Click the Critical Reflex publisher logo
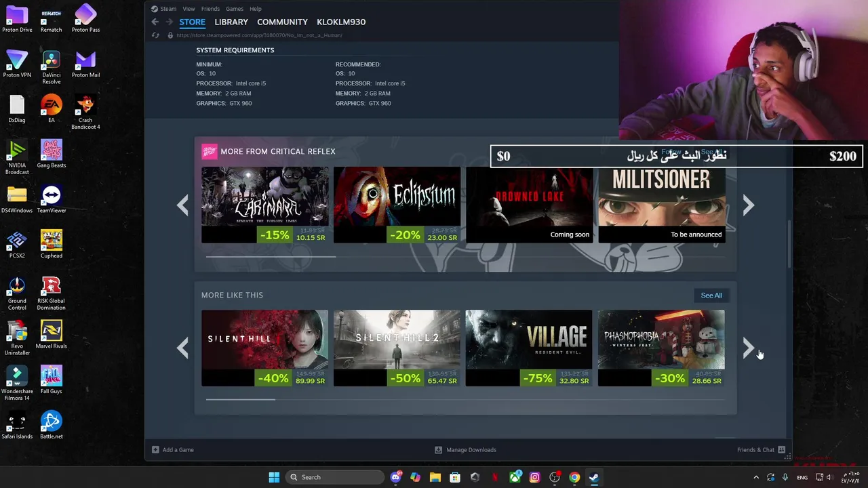 tap(209, 151)
